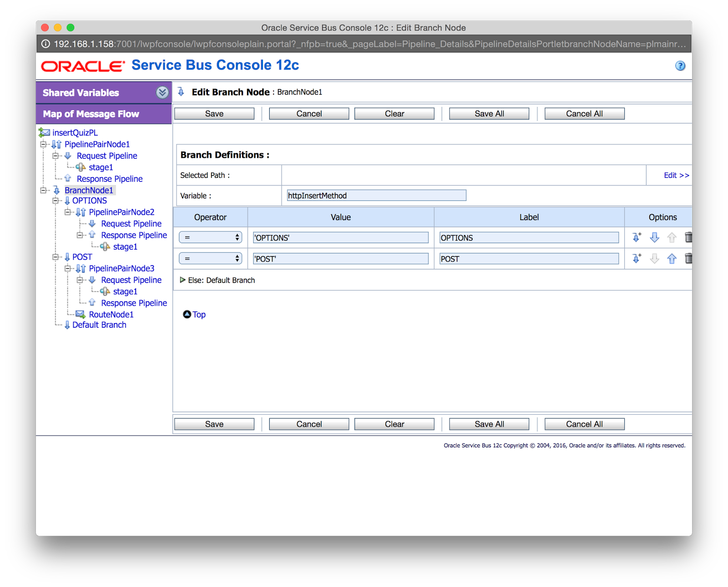Select PipelinePairNode3 in the tree
The image size is (728, 587).
121,268
